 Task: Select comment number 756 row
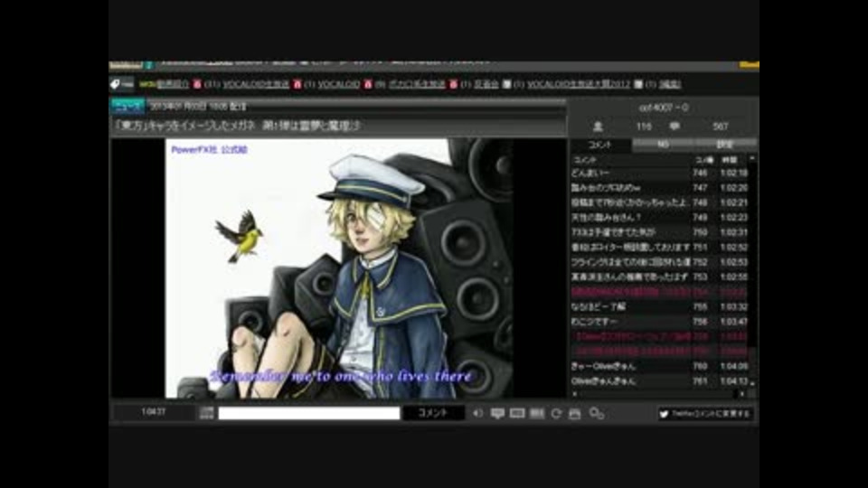click(659, 322)
